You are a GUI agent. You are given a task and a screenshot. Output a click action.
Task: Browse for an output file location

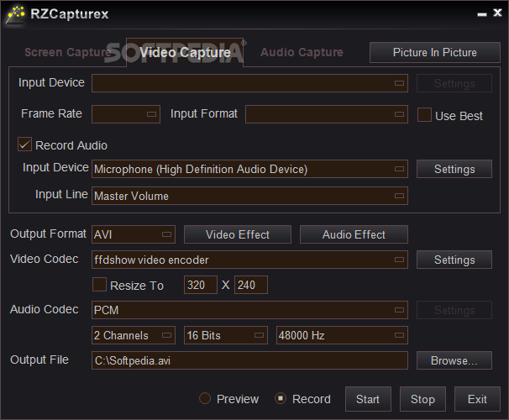454,360
